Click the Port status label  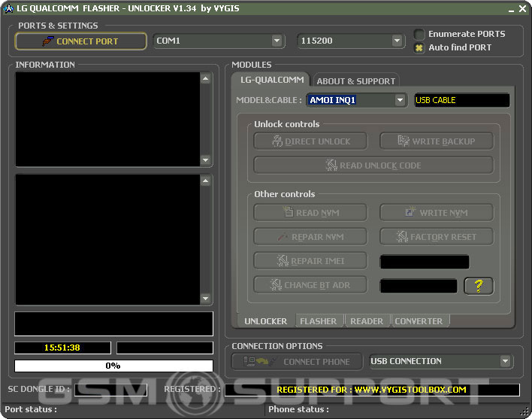(31, 409)
